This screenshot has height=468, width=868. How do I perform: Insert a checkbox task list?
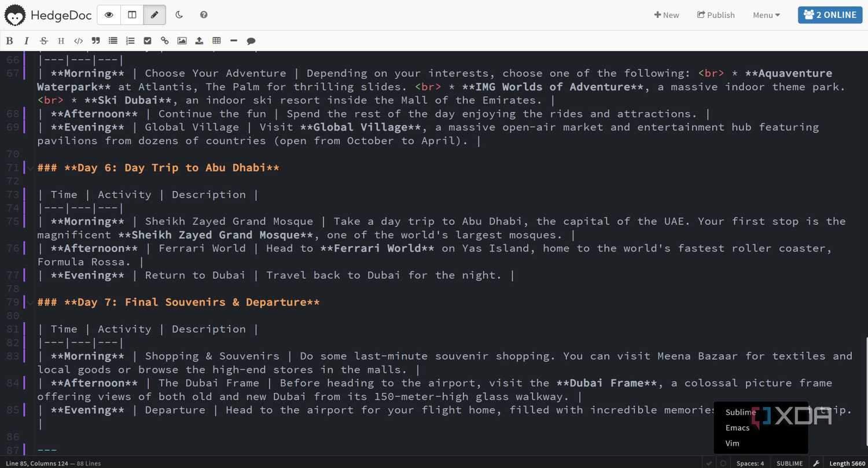(148, 40)
